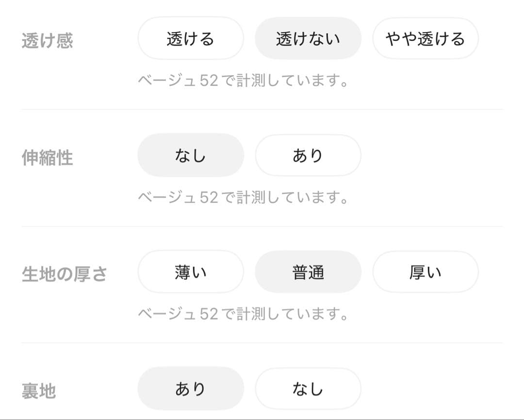Choose やや透ける for sheerness
The image size is (524, 420).
click(x=425, y=39)
